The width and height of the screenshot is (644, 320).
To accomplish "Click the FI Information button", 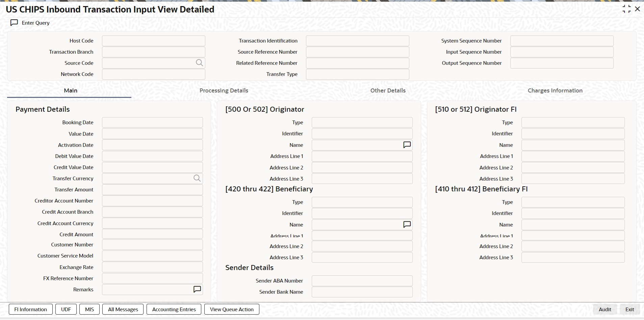I will tap(30, 309).
